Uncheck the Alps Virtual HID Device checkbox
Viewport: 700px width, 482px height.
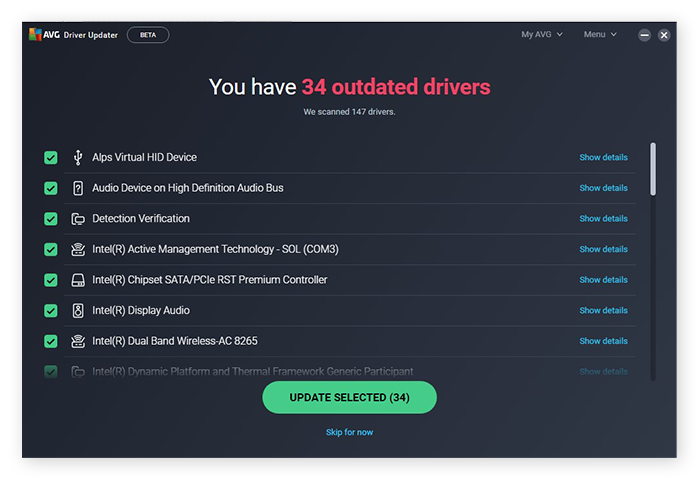pyautogui.click(x=51, y=158)
